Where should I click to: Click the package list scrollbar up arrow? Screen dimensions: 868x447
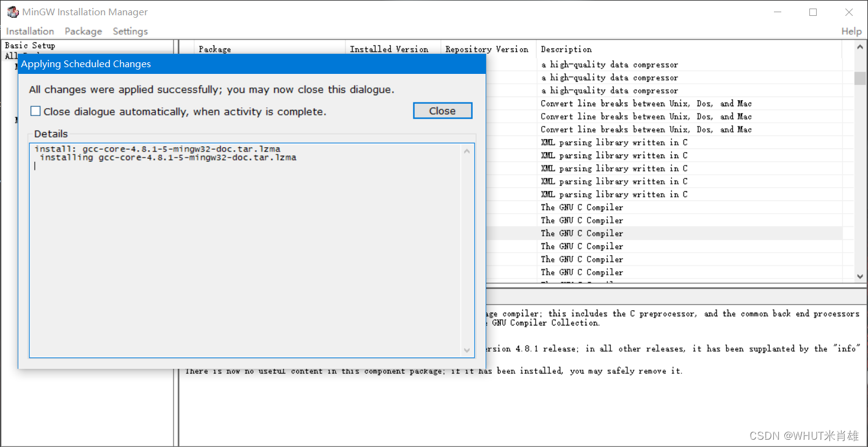(x=860, y=48)
